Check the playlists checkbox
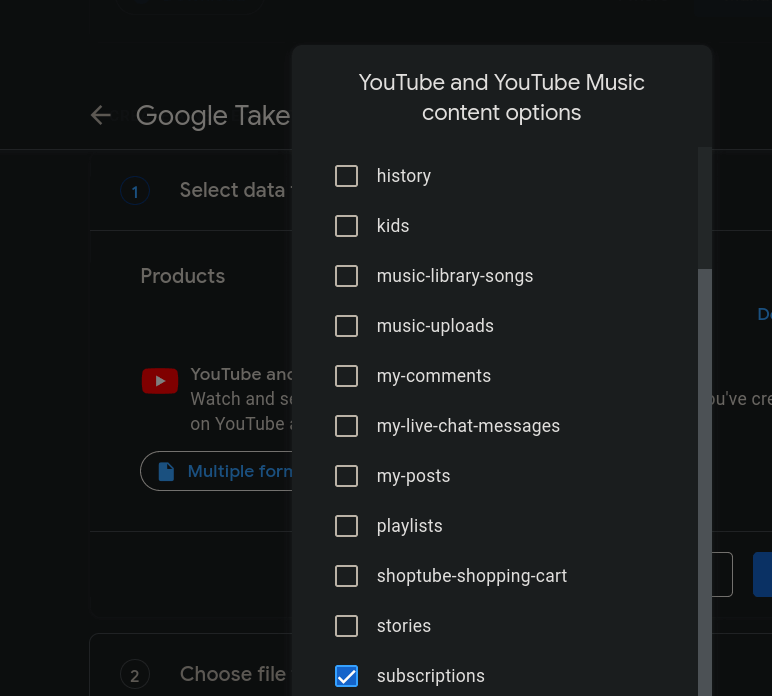The image size is (772, 696). [346, 526]
